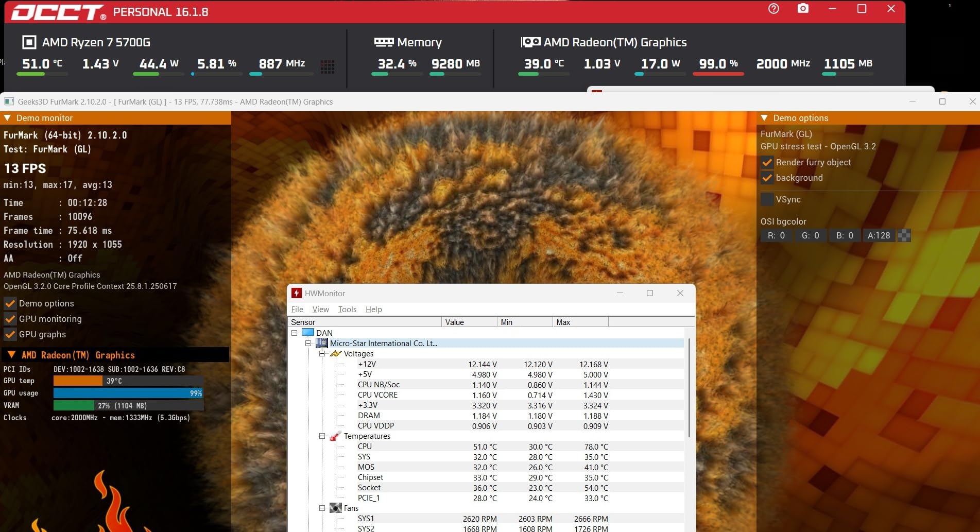This screenshot has height=532, width=980.
Task: Click the OCCT logo
Action: [58, 12]
